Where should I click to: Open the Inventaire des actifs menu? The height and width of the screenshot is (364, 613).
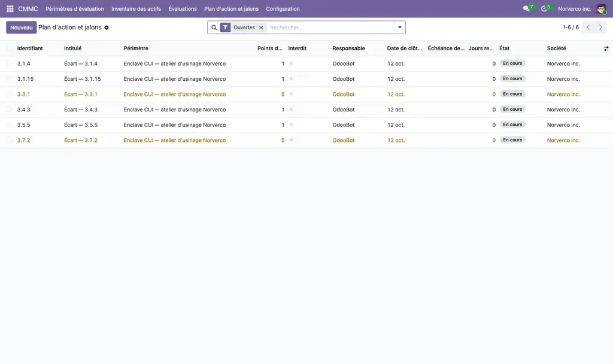(x=136, y=8)
